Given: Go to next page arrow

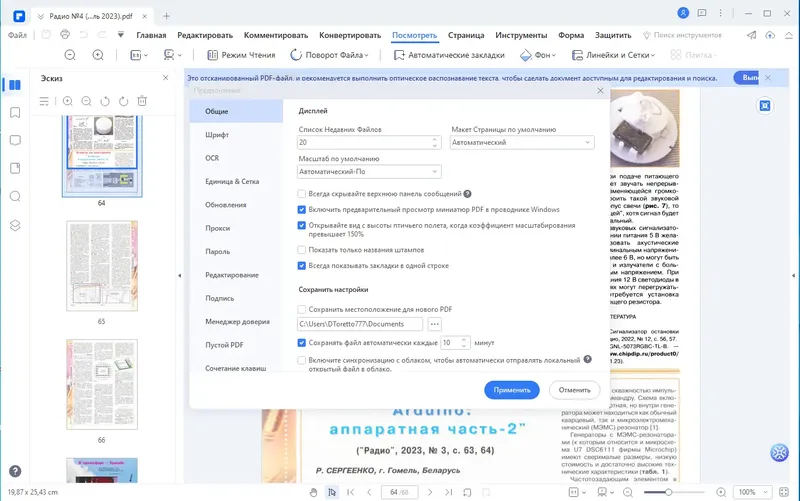Looking at the screenshot, I should [x=430, y=492].
